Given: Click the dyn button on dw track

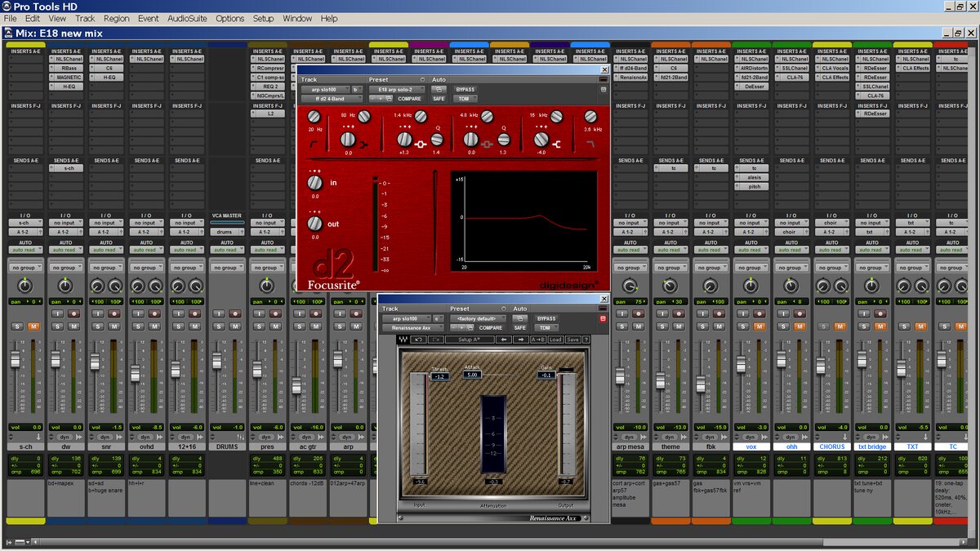Looking at the screenshot, I should tap(65, 438).
